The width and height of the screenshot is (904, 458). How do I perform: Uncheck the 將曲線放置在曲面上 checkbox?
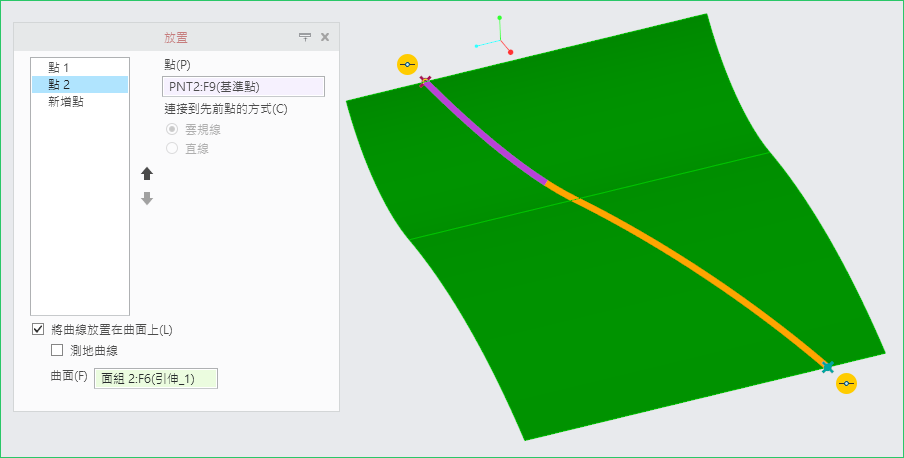[x=38, y=329]
